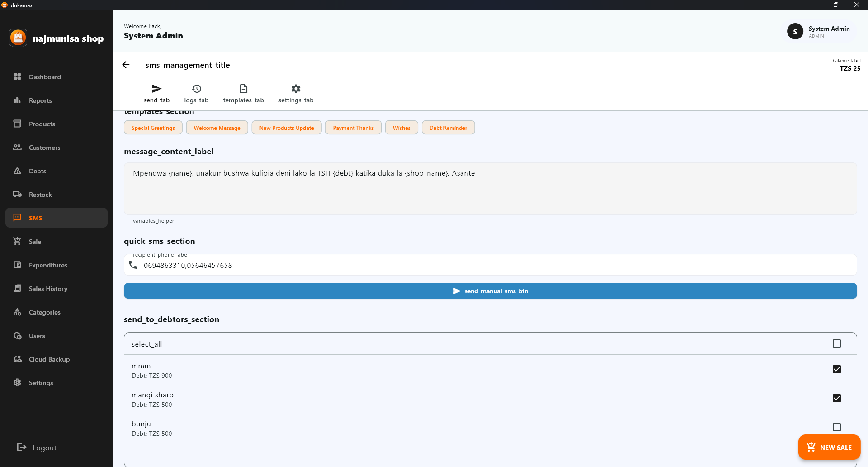The image size is (868, 467).
Task: Click the sms_management_title heading
Action: tap(188, 65)
